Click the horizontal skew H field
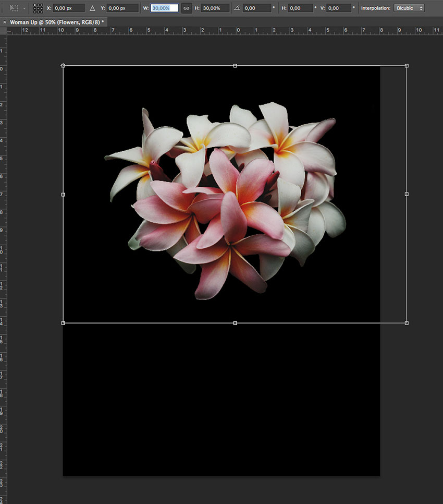Screen dimensions: 443x504 click(301, 8)
